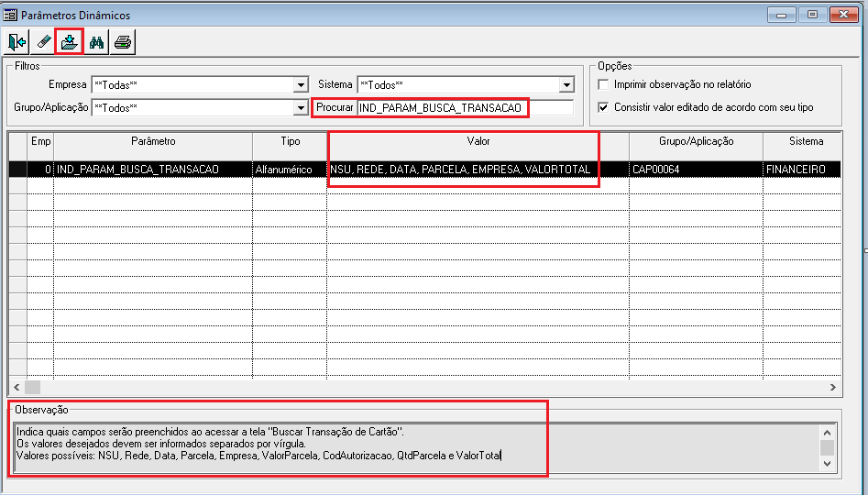Click the Observação box down scroll arrow
The image size is (868, 495).
point(827,464)
